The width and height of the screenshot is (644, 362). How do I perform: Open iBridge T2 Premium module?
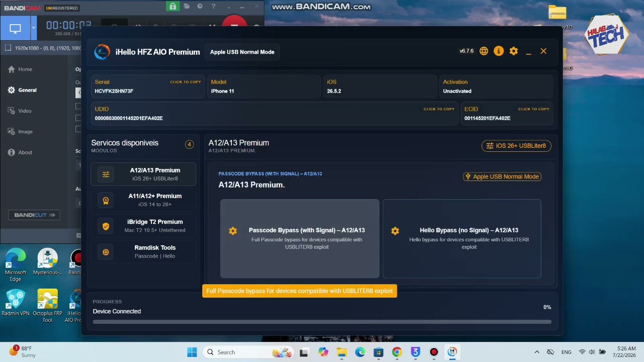[x=143, y=226]
